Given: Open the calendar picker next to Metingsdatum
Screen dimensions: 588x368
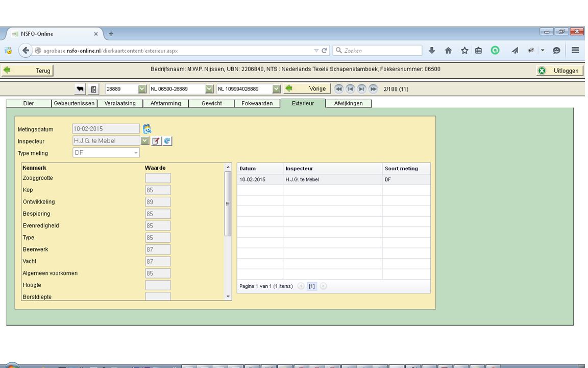Looking at the screenshot, I should tap(147, 129).
